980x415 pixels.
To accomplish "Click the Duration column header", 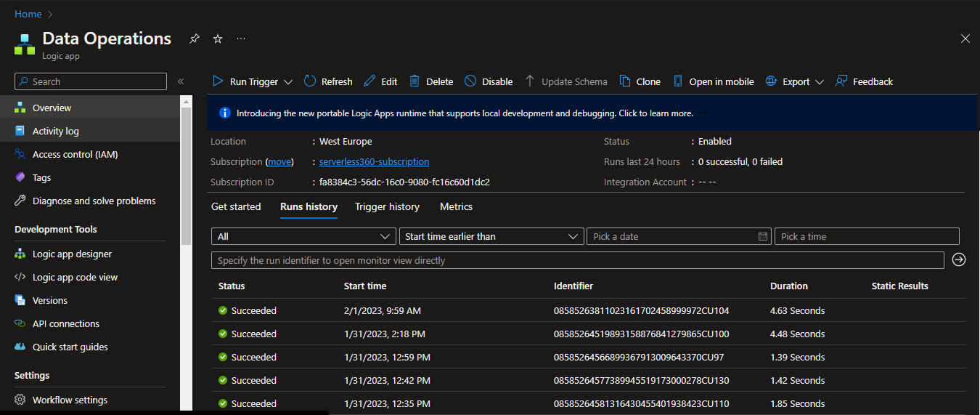I will [789, 286].
